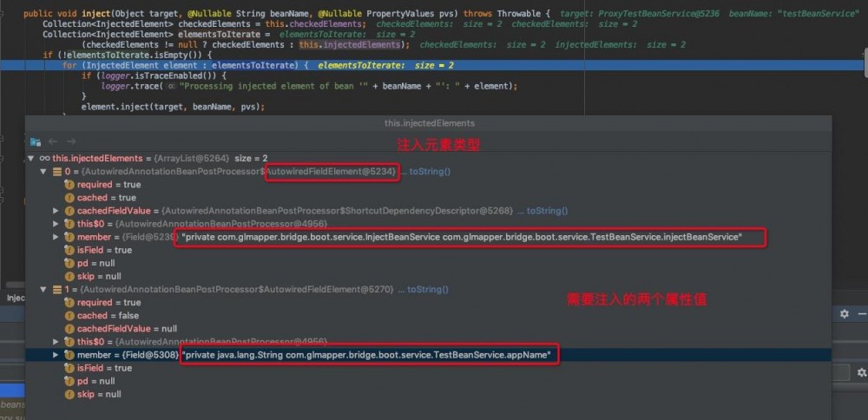Click the 'if (logger.isTraceEnabled())' code line
This screenshot has height=420, width=868.
[155, 75]
